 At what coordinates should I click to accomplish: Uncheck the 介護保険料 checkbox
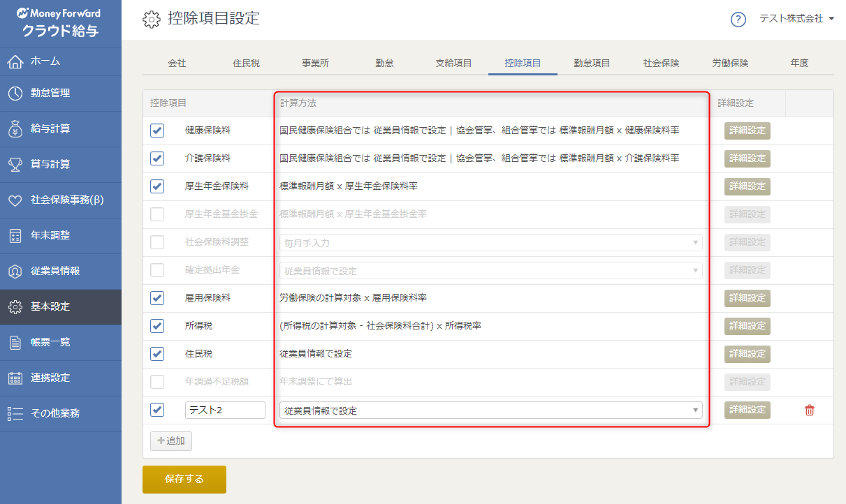pos(157,158)
